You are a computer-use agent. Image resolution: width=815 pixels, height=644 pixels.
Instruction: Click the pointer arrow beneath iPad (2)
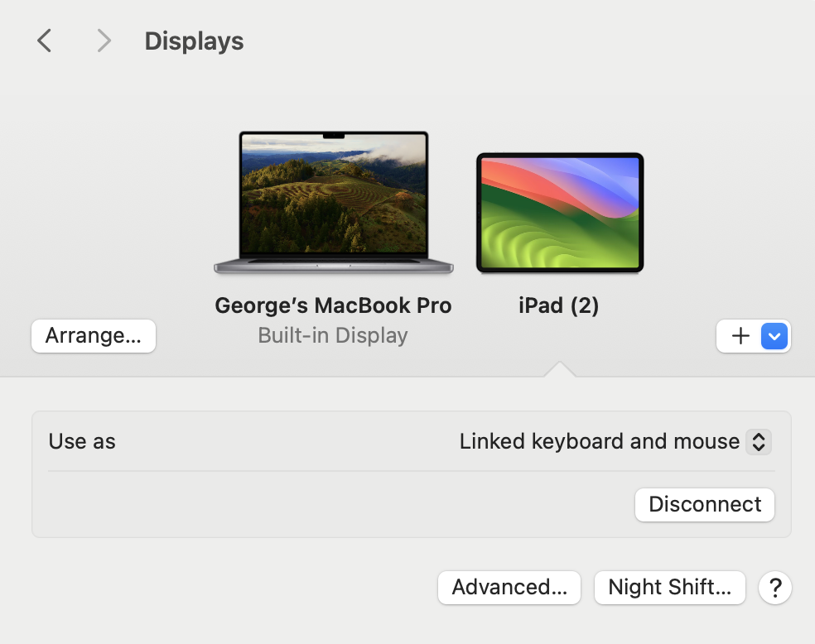(560, 369)
